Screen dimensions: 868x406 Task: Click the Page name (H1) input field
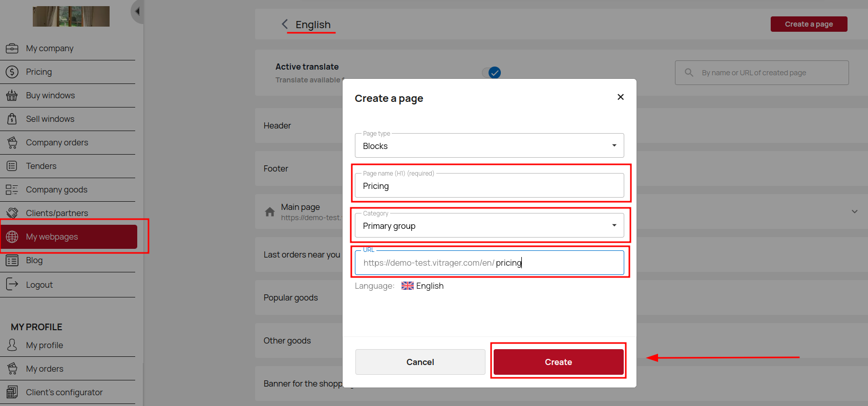click(490, 185)
